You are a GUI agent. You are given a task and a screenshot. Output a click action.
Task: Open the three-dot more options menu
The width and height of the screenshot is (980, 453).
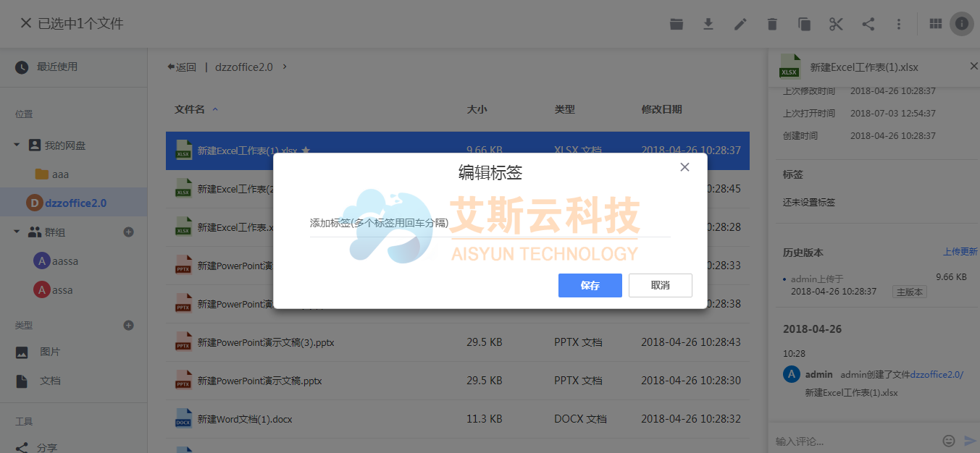click(899, 24)
